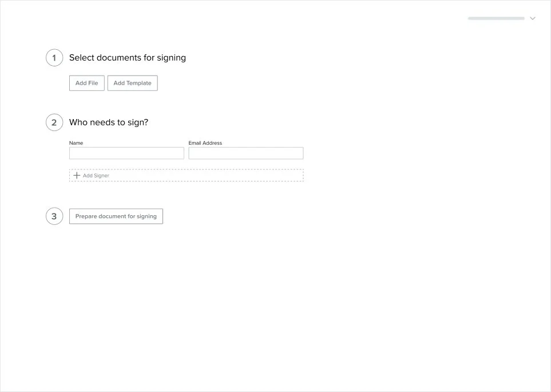Focus the signer Name input field
551x392 pixels.
click(126, 153)
